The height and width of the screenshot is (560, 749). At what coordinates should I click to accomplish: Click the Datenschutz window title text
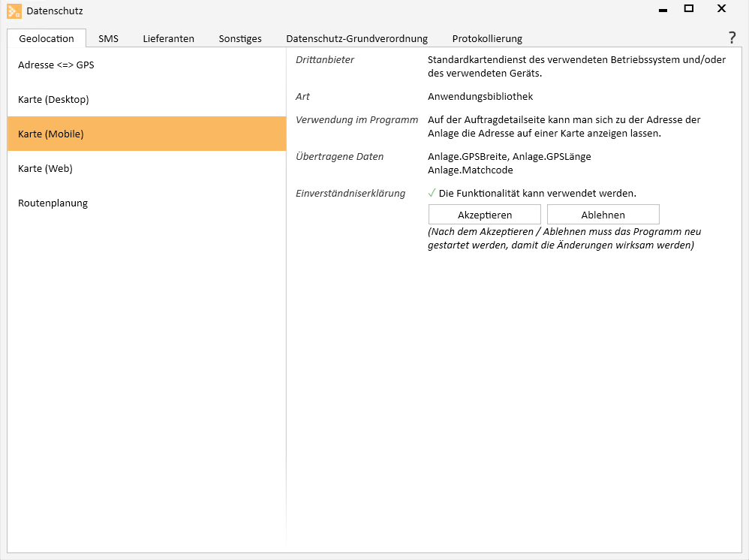pyautogui.click(x=55, y=11)
